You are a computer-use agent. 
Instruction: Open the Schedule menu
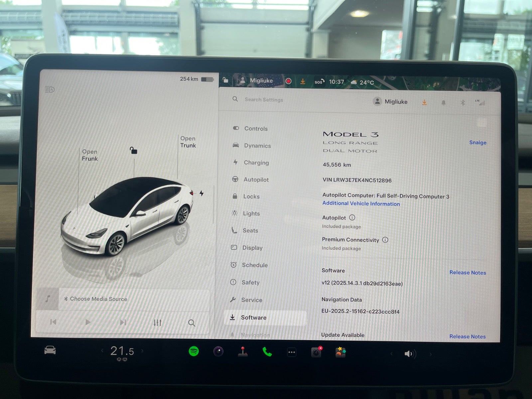pyautogui.click(x=249, y=265)
